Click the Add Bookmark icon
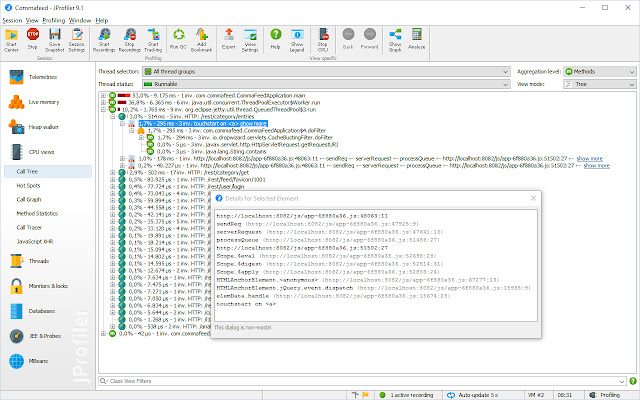 point(202,40)
